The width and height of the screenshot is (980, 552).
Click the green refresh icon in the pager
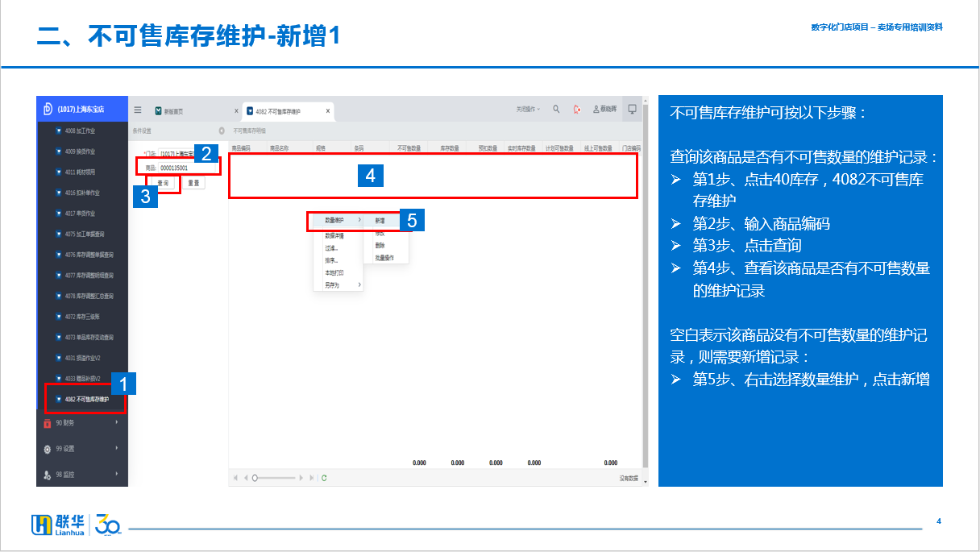click(x=324, y=478)
